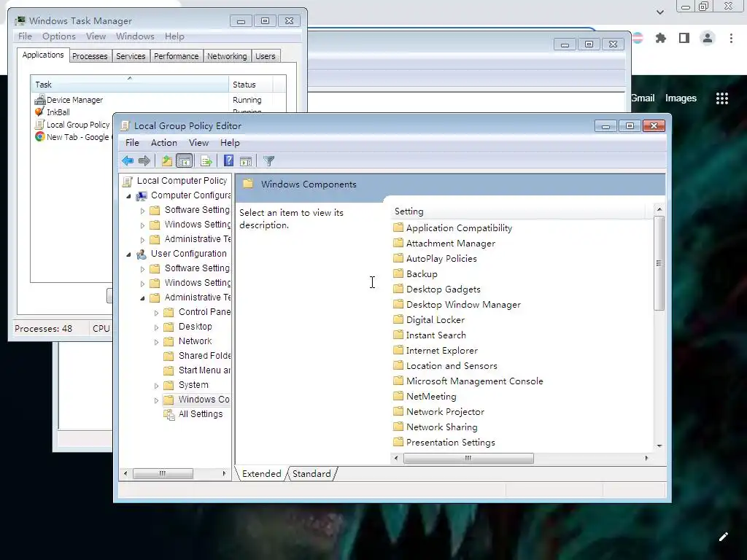Screen dimensions: 747x560
Task: Select Location and Sensors in the list
Action: pos(446,366)
